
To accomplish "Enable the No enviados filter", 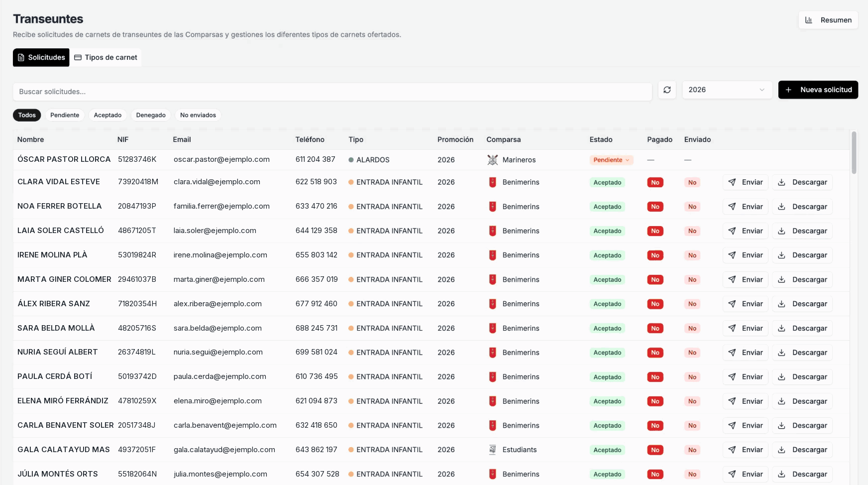I will 198,115.
